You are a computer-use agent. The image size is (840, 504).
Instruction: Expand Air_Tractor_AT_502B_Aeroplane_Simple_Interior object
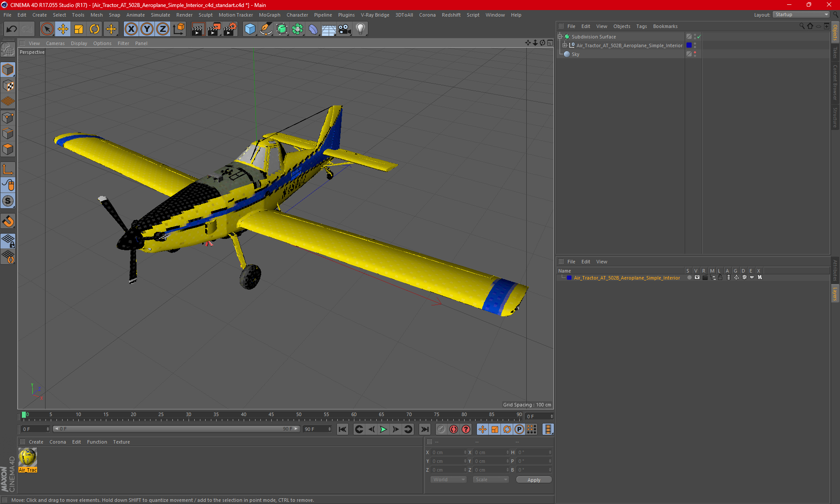[565, 45]
